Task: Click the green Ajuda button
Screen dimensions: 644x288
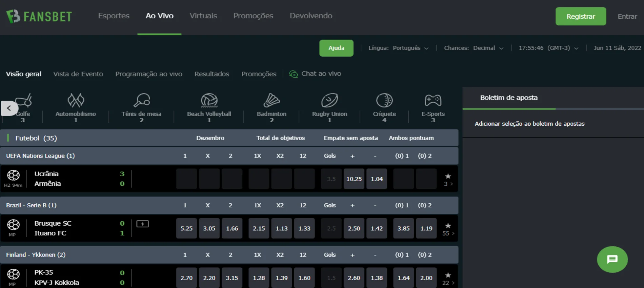Action: (336, 48)
